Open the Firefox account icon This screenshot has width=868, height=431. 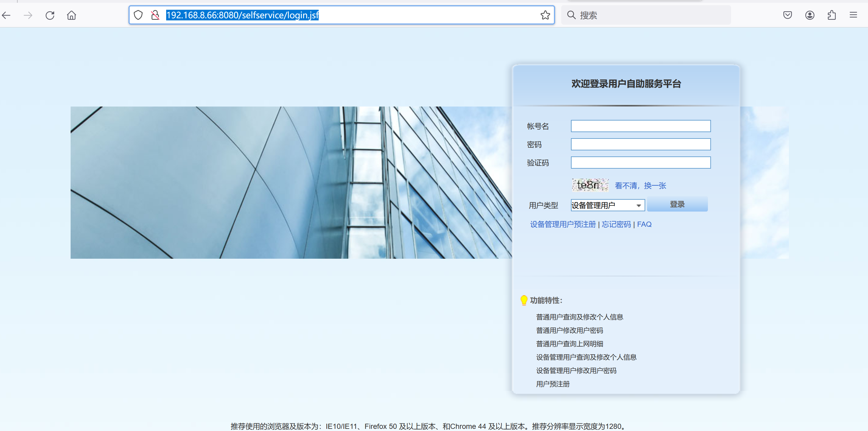pyautogui.click(x=810, y=15)
